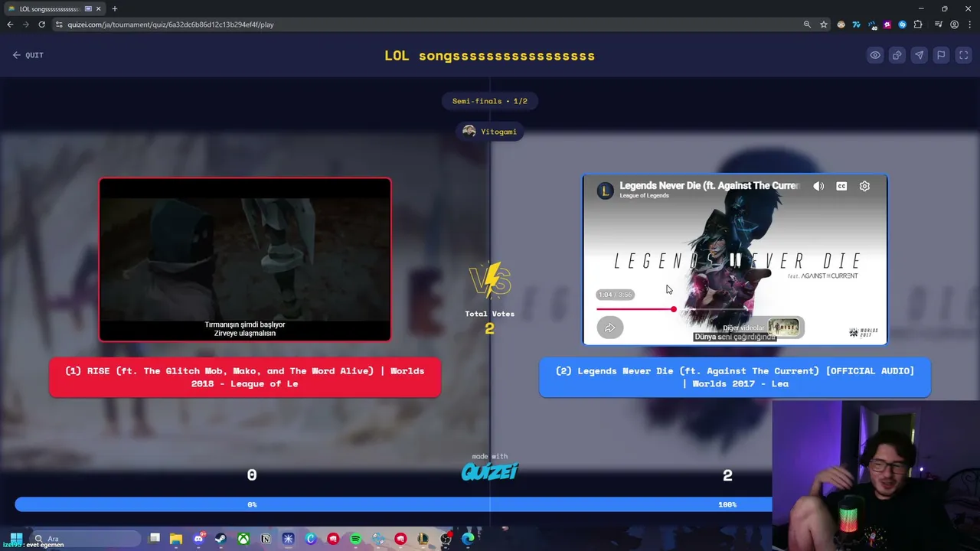The height and width of the screenshot is (551, 980).
Task: Toggle closed captions on the video
Action: (841, 186)
